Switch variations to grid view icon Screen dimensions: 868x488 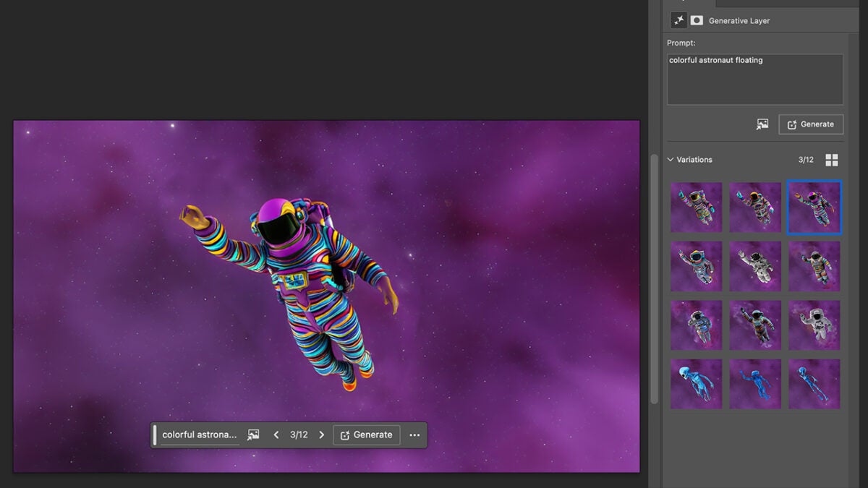pyautogui.click(x=832, y=160)
